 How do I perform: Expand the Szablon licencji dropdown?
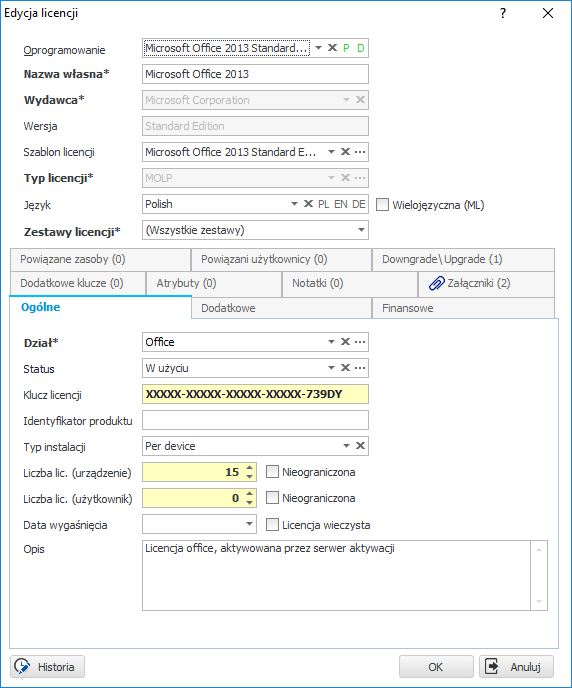(332, 152)
